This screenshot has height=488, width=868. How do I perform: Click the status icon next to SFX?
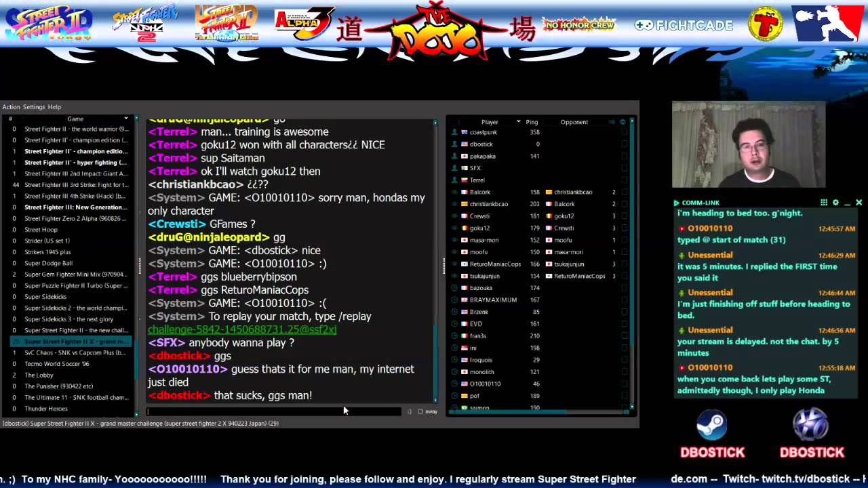click(x=454, y=168)
